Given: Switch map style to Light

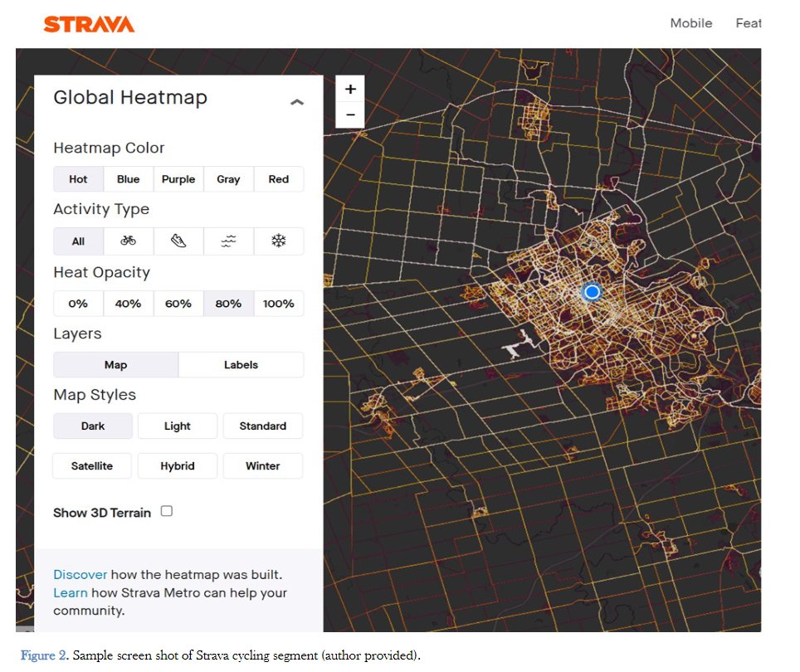Looking at the screenshot, I should click(177, 426).
